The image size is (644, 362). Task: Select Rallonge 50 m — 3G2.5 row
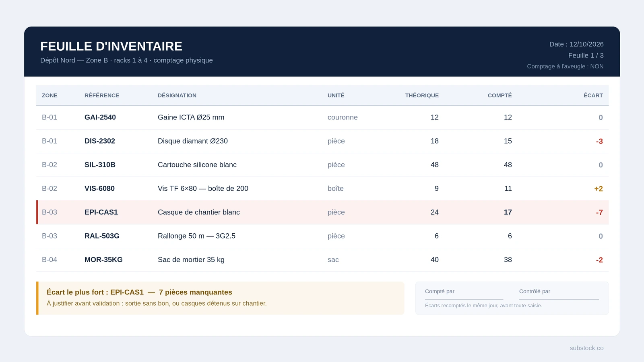322,236
